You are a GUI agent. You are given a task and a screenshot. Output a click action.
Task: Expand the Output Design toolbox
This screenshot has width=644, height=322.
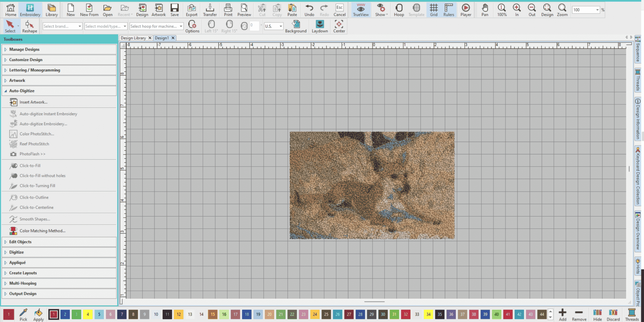59,294
